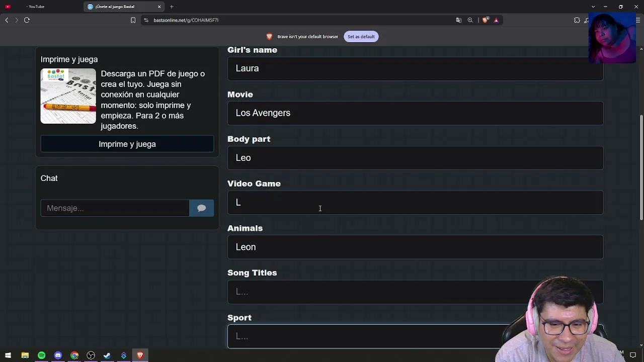
Task: Click the 'Brave isn't your default browser' text
Action: tap(307, 37)
